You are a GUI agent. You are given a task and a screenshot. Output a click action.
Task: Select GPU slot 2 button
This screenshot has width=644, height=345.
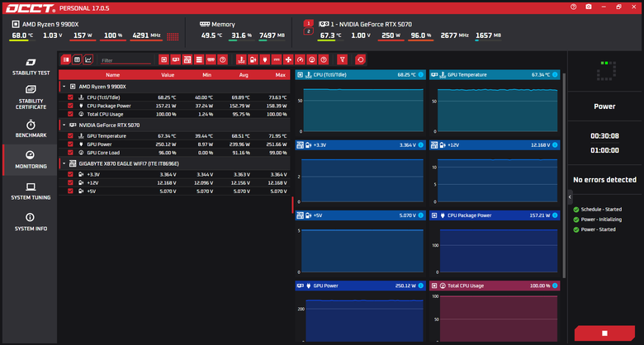point(309,31)
